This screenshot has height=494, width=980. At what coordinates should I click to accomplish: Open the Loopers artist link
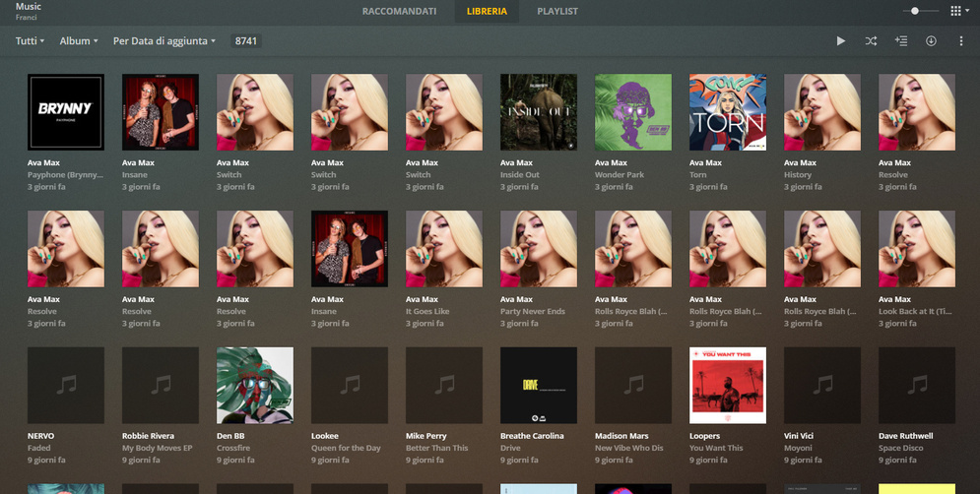pos(705,436)
